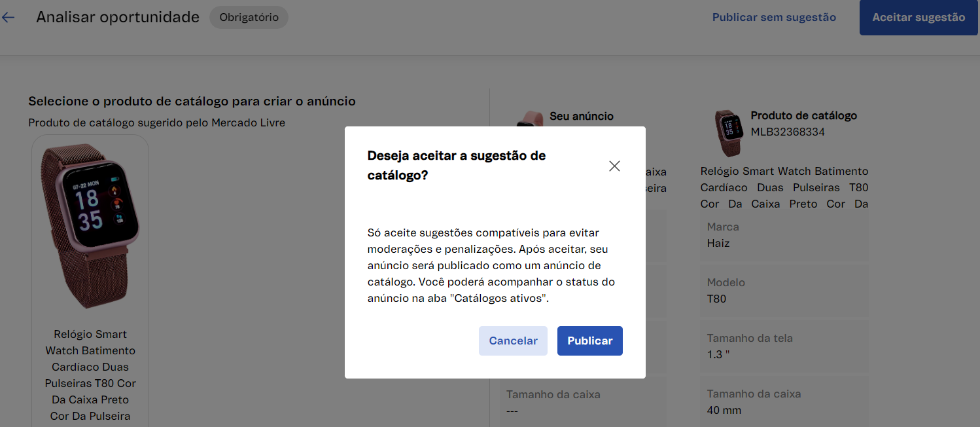
Task: Open the Publicar sem sugestão link
Action: point(774,18)
